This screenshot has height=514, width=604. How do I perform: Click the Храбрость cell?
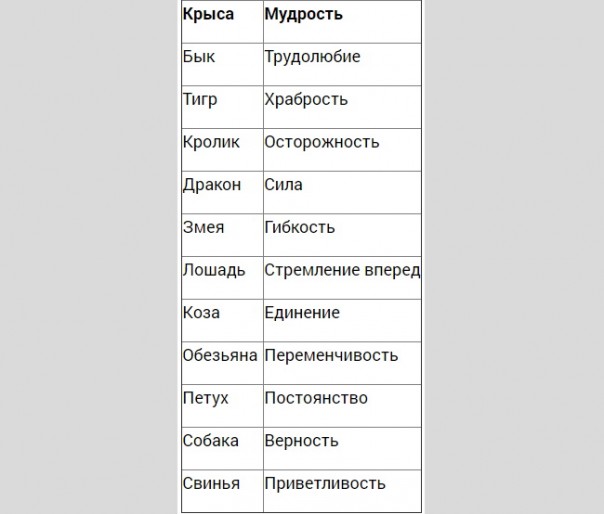click(306, 100)
